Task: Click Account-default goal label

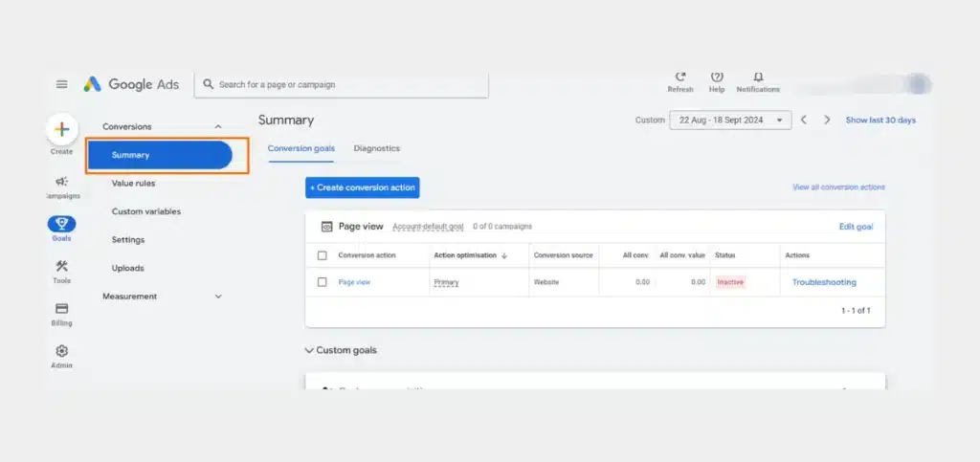Action: 428,227
